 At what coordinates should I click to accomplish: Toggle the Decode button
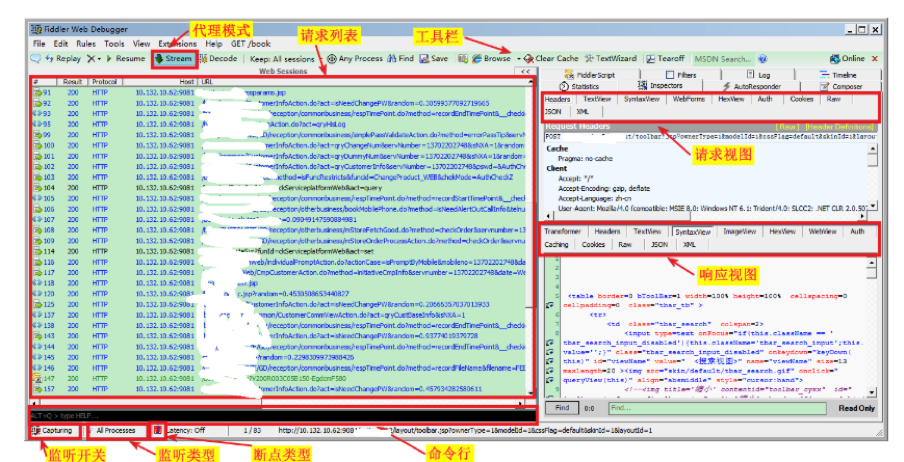point(219,58)
